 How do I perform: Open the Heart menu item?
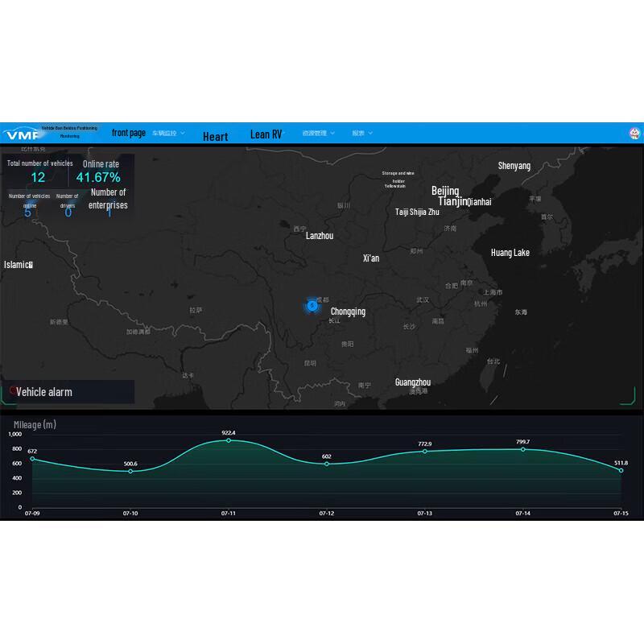[215, 136]
